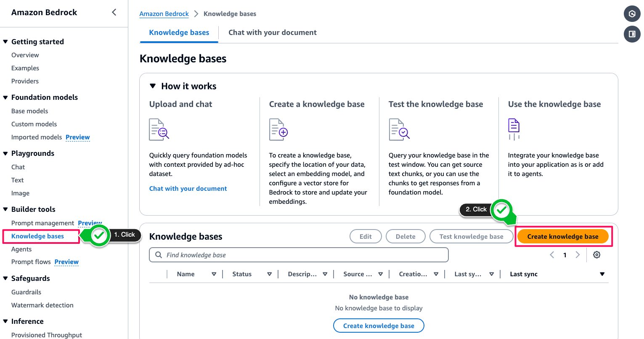
Task: Follow the Amazon Bedrock breadcrumb link
Action: click(164, 13)
